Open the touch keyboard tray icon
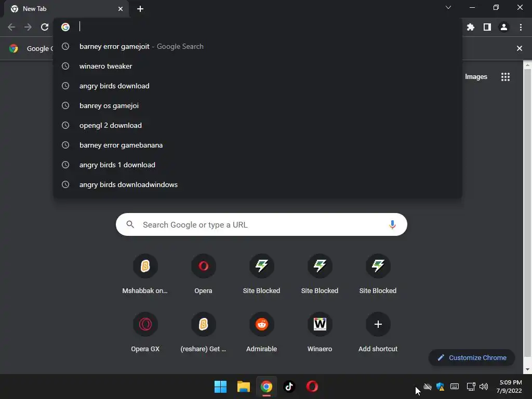Screen dimensions: 532x399 point(455,387)
